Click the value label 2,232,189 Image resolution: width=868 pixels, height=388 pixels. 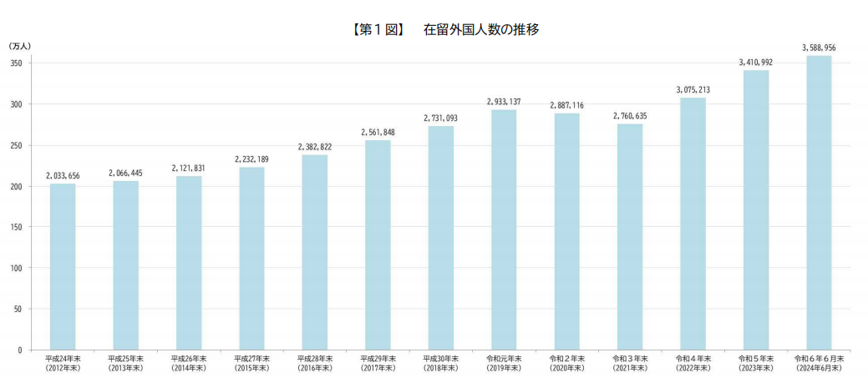(x=251, y=159)
